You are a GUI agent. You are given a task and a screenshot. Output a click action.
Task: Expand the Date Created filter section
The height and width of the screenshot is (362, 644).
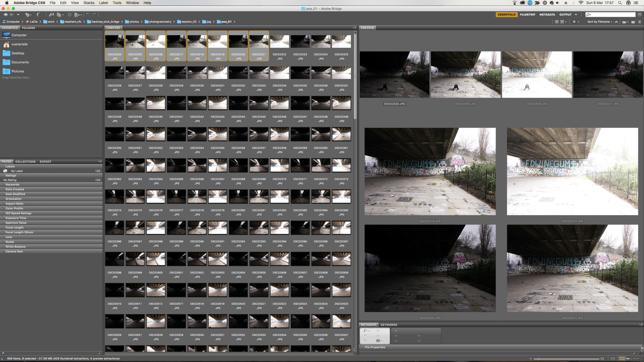(51, 189)
